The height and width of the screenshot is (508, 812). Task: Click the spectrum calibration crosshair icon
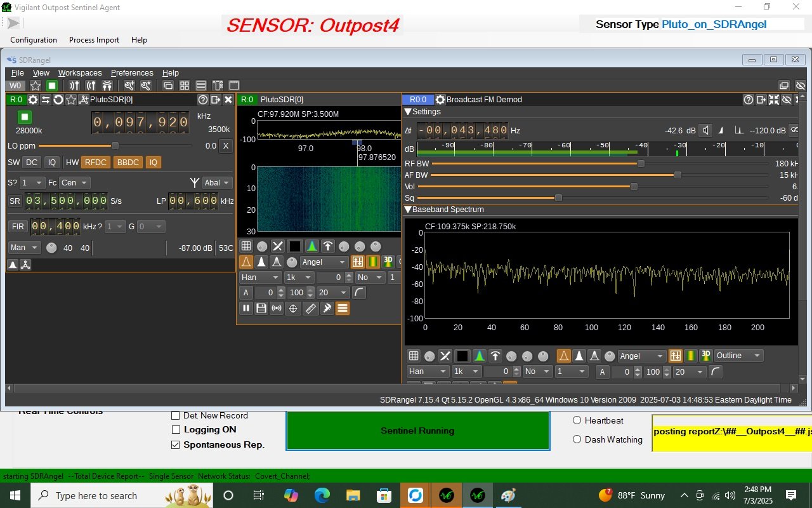click(293, 309)
